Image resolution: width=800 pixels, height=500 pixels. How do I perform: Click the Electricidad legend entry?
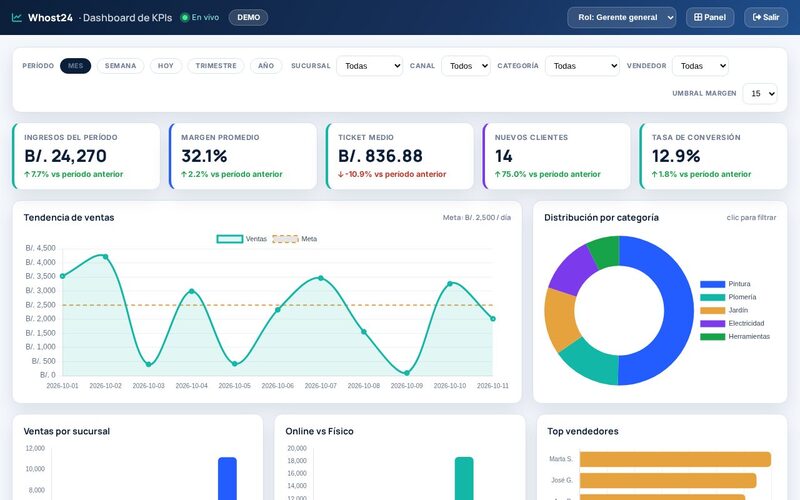pos(732,323)
